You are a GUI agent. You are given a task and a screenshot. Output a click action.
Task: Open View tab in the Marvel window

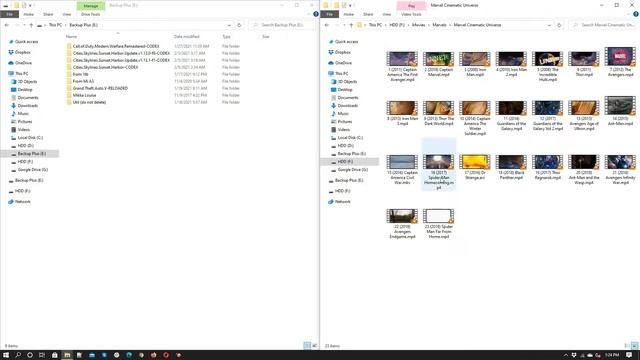387,14
